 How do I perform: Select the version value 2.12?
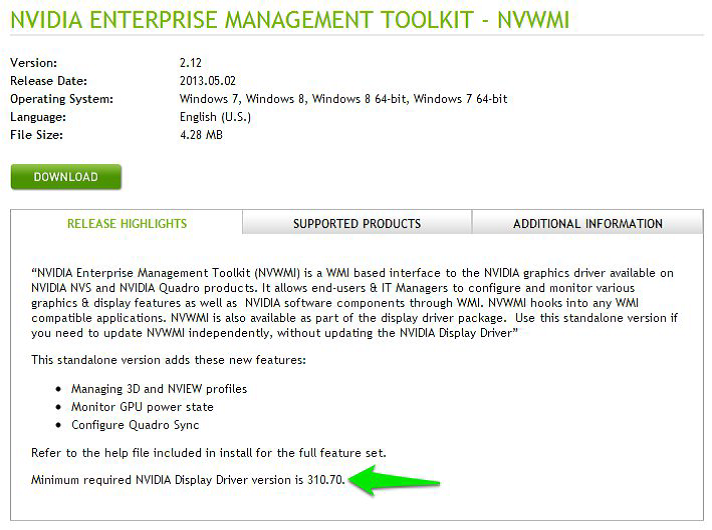[x=190, y=63]
